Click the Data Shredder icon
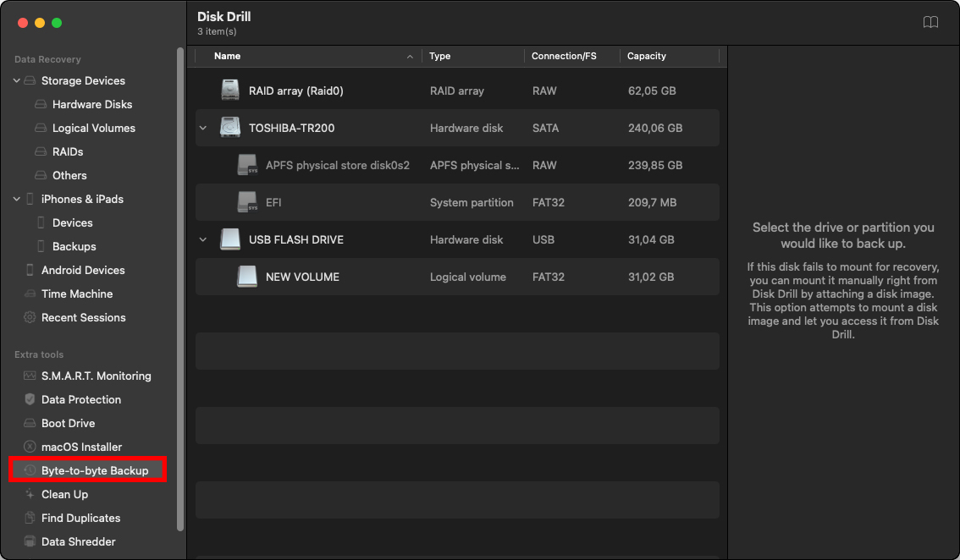The width and height of the screenshot is (960, 560). tap(30, 541)
